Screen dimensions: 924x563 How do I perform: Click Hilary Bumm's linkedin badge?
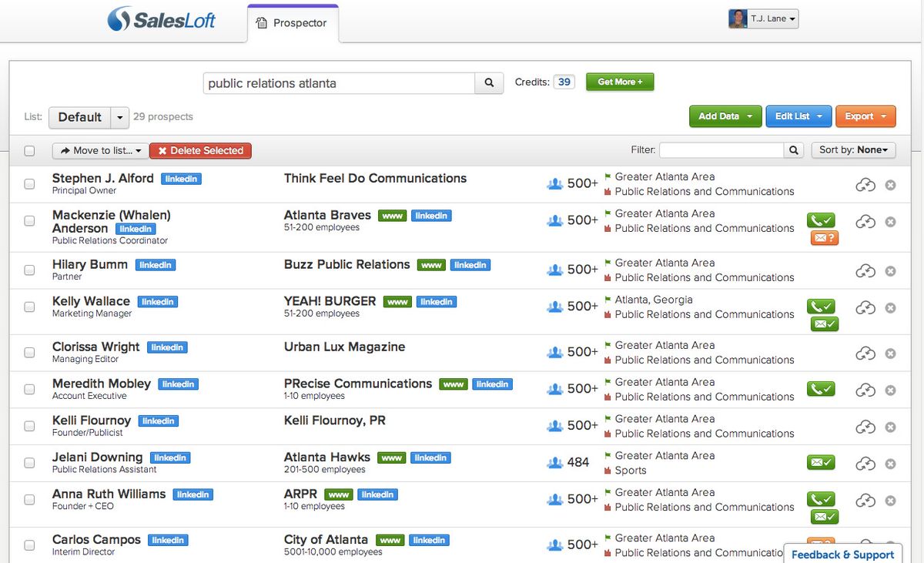(156, 264)
